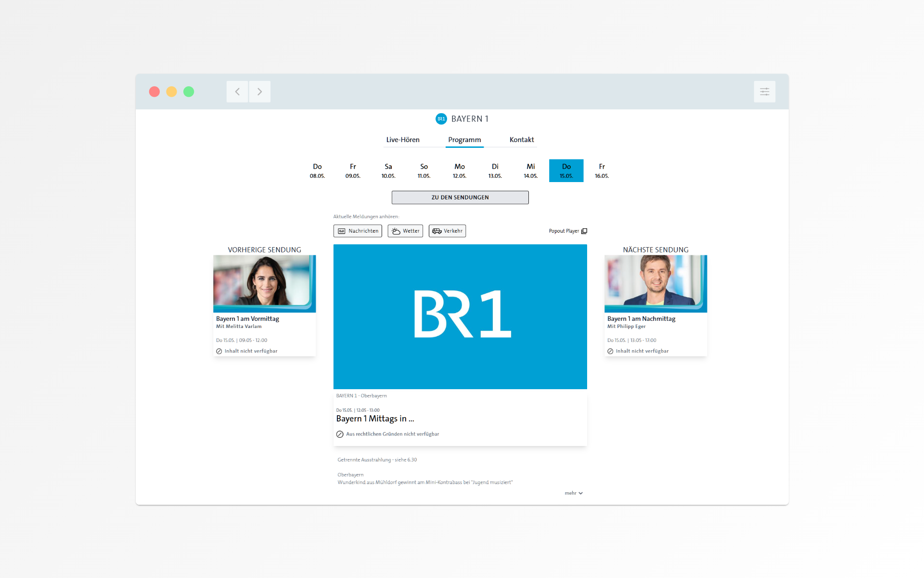Open the settings sliders icon
Viewport: 924px width, 578px height.
pos(764,92)
